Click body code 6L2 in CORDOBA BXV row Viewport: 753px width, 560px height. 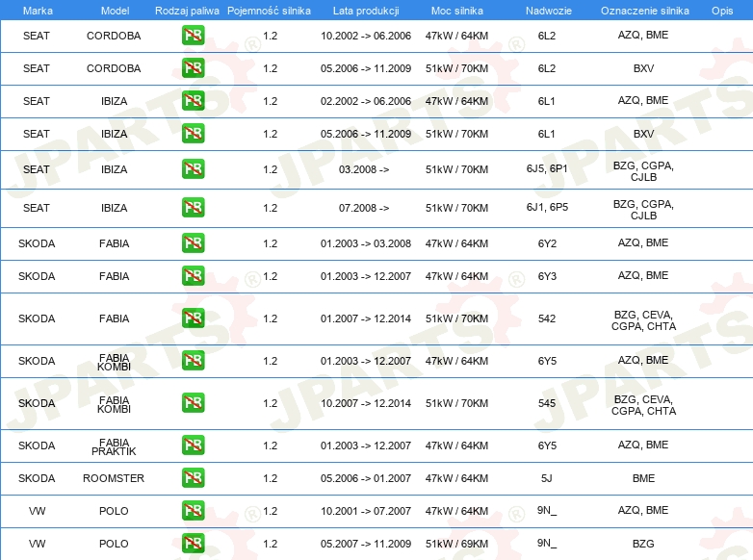pos(547,68)
